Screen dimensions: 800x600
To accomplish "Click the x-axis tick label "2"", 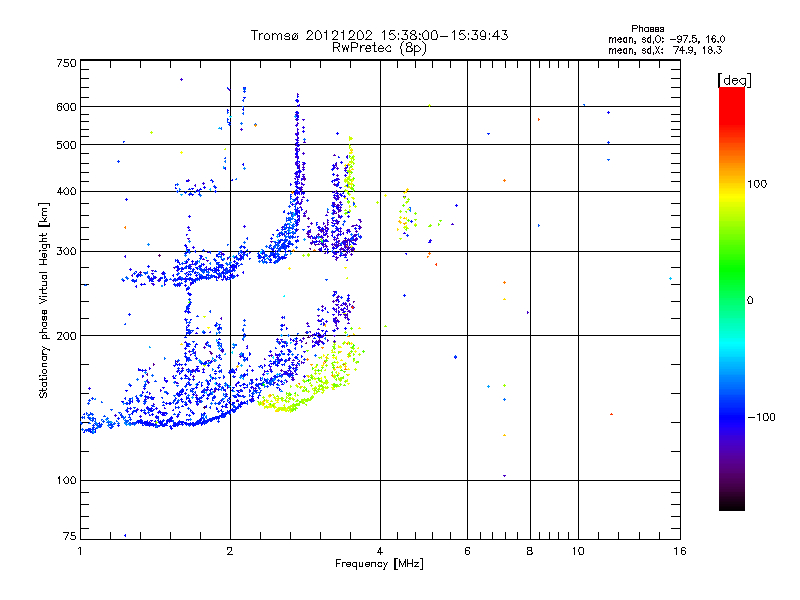I will (x=230, y=551).
